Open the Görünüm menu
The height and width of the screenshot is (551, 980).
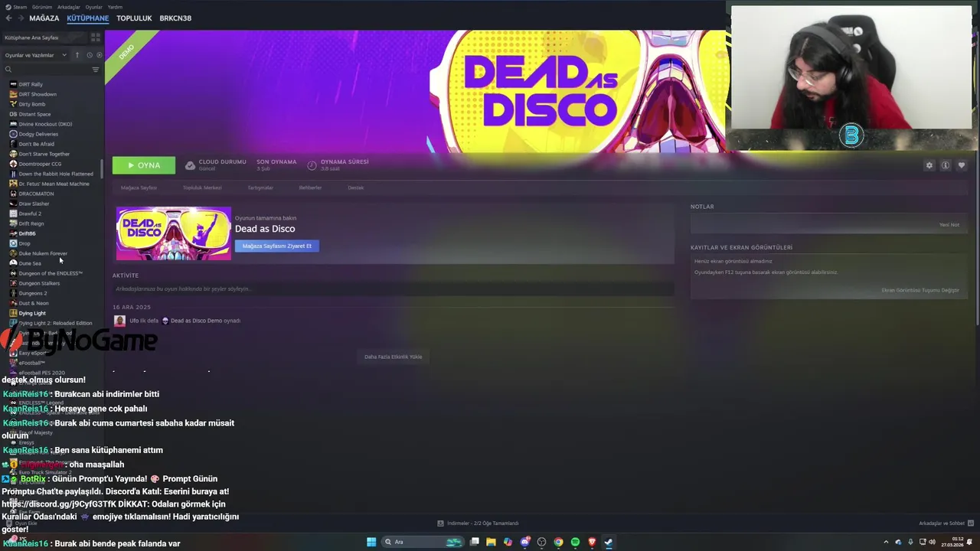point(41,7)
